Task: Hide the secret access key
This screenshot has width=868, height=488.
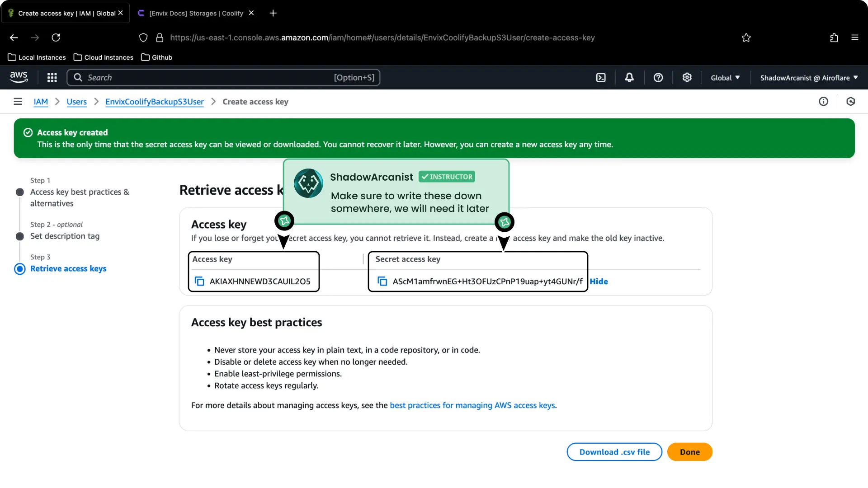Action: click(599, 281)
